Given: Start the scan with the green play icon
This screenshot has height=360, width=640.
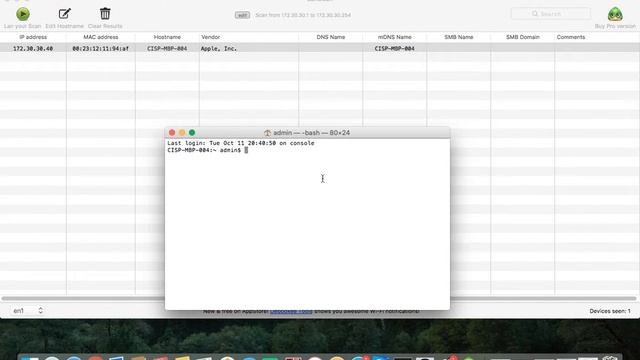Looking at the screenshot, I should click(x=23, y=14).
